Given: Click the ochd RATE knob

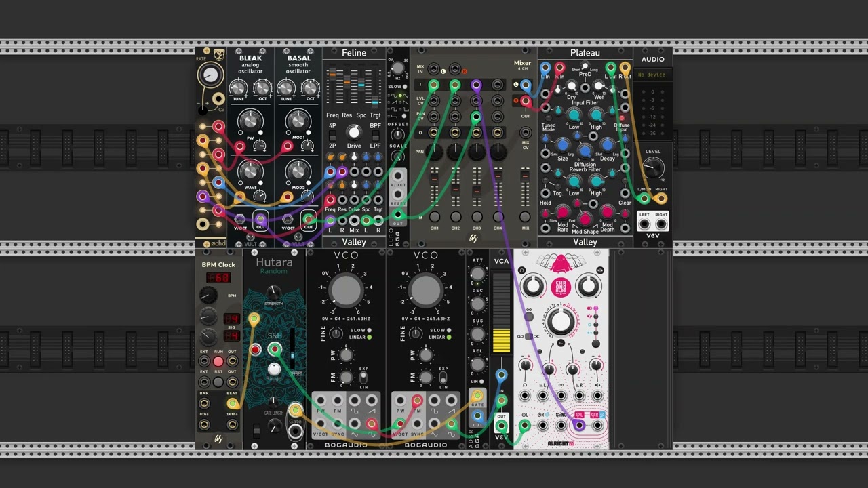Looking at the screenshot, I should (211, 75).
